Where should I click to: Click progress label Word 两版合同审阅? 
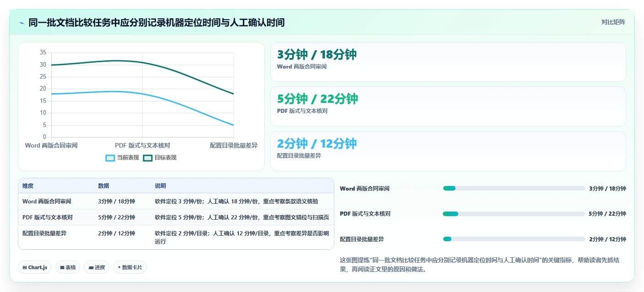point(365,188)
